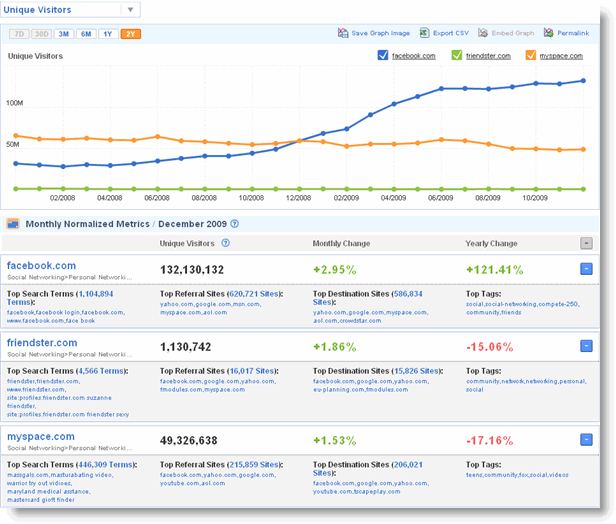Click myspace monthly change +1.53%

[x=335, y=440]
